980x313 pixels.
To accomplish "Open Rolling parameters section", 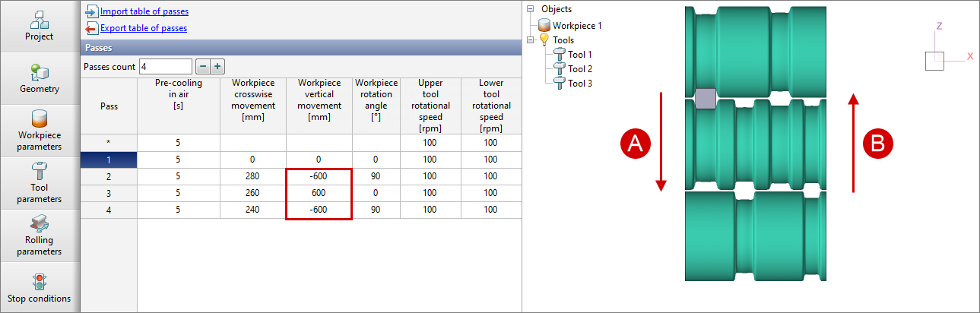I will click(x=39, y=236).
